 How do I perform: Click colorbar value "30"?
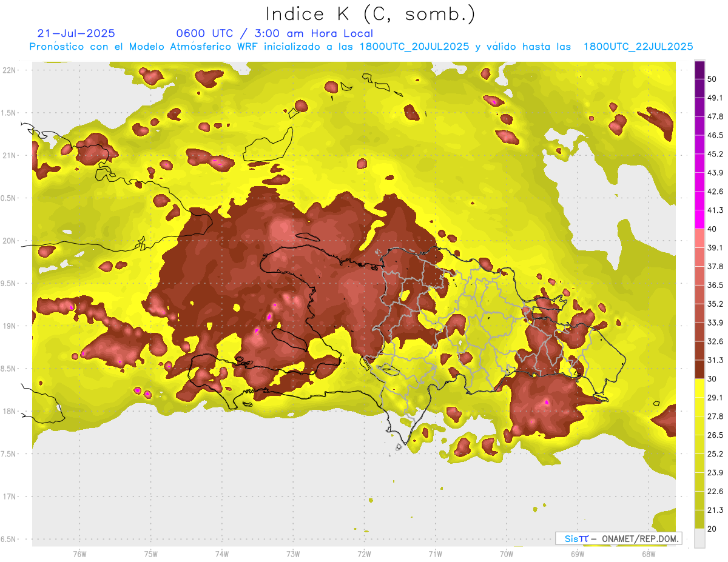pos(712,379)
